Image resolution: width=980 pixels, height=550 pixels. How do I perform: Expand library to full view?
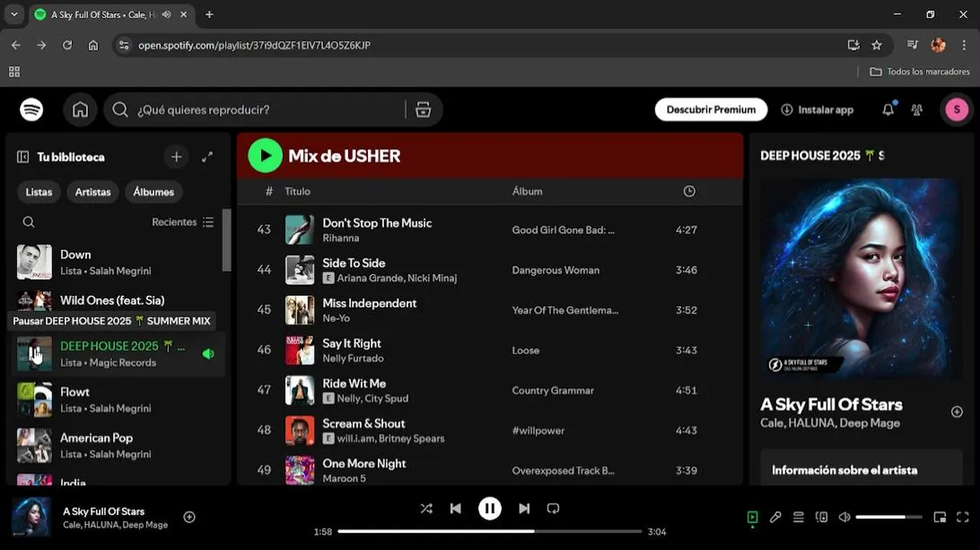tap(207, 157)
